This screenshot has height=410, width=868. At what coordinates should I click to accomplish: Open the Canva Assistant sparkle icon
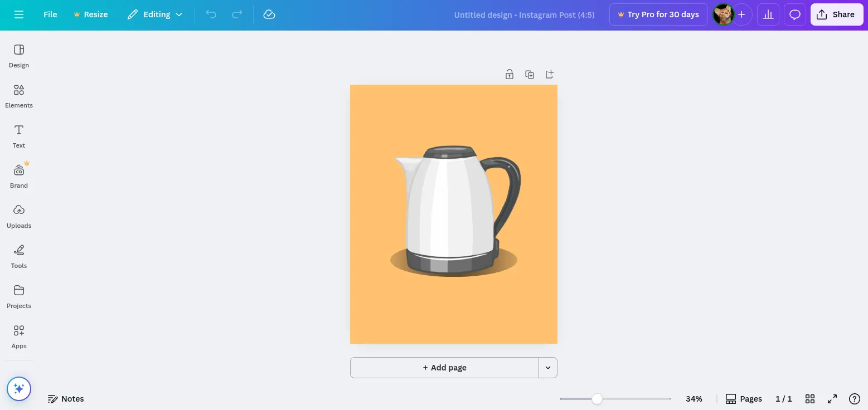point(18,388)
